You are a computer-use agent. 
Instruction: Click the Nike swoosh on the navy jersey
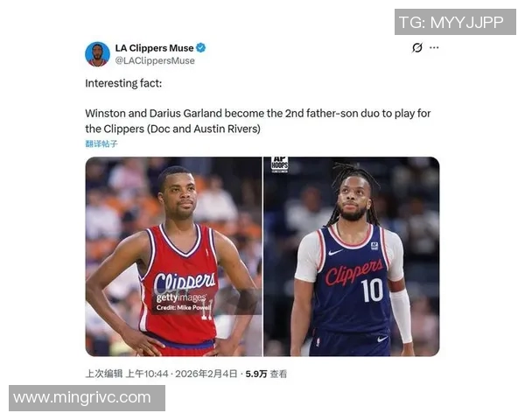tap(335, 252)
